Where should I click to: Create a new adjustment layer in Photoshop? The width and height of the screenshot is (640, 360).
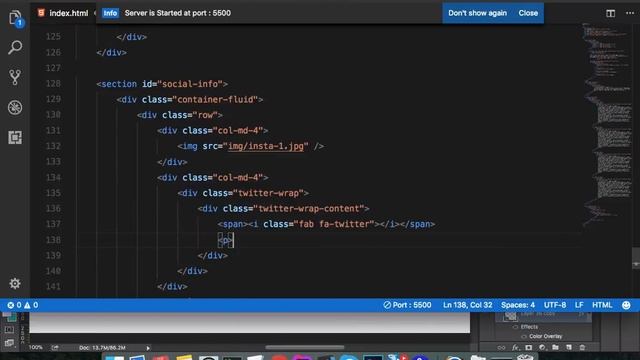click(x=542, y=348)
